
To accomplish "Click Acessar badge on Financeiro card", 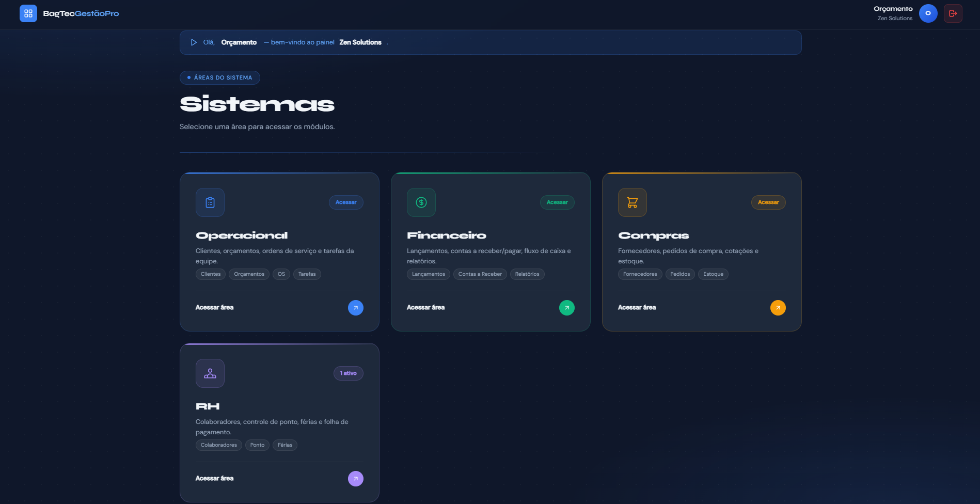I will [x=557, y=202].
